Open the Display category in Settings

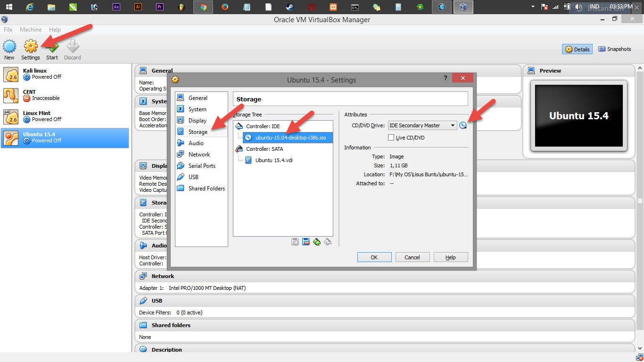[x=201, y=121]
